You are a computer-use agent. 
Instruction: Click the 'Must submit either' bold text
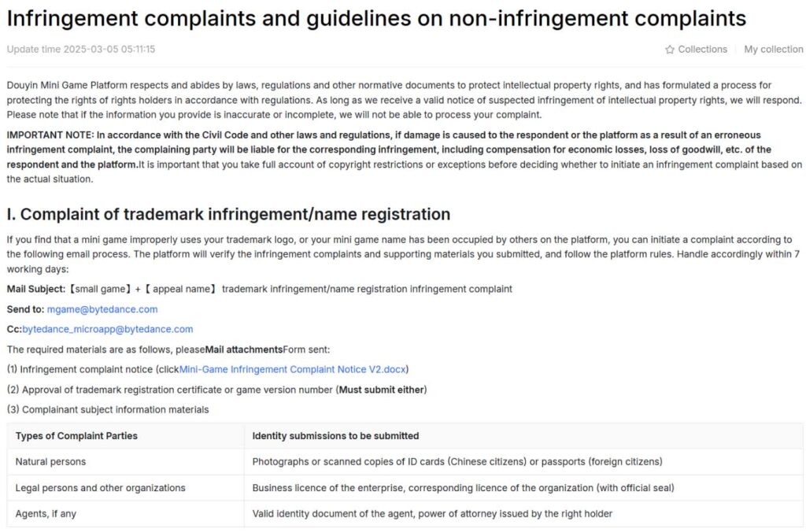tap(382, 390)
